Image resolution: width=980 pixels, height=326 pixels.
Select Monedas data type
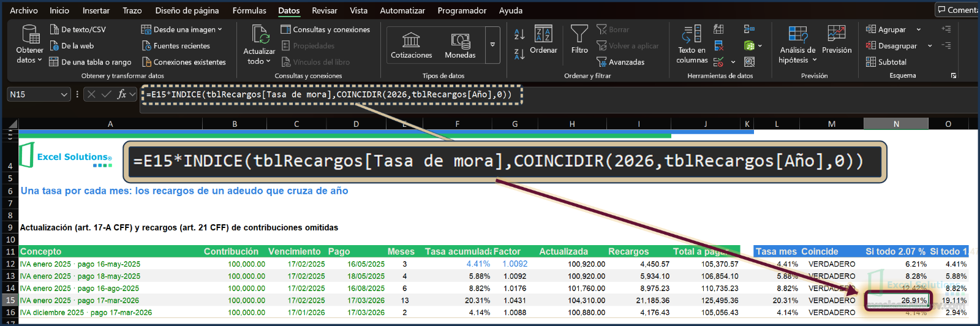(460, 45)
